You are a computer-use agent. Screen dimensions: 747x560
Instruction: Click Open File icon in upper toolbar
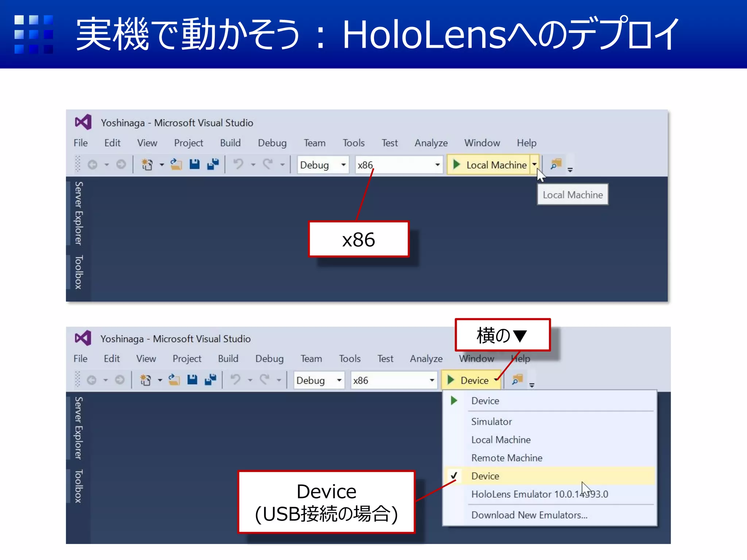(x=176, y=164)
